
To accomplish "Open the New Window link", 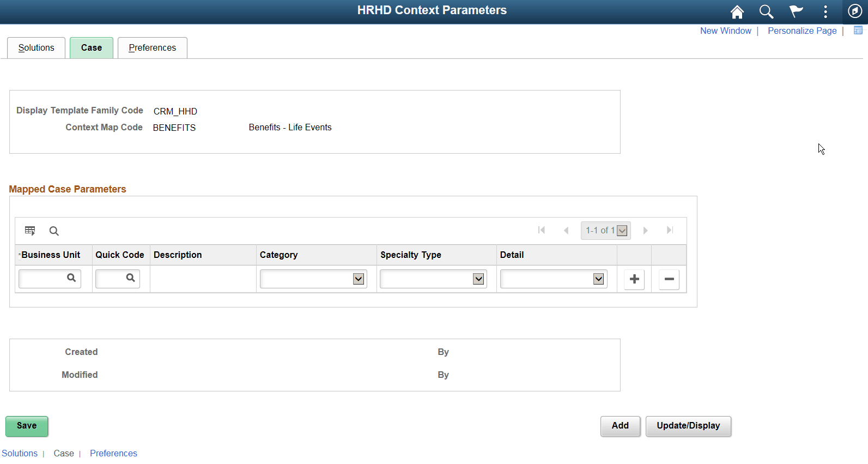I will pos(725,31).
